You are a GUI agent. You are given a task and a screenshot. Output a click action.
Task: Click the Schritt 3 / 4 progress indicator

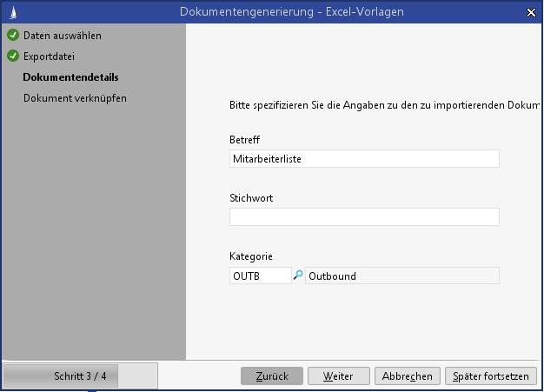tap(80, 376)
